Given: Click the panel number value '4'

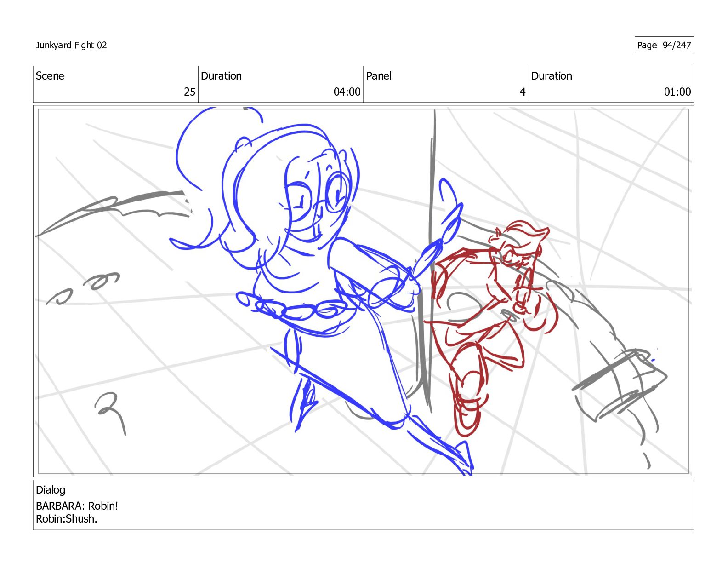Looking at the screenshot, I should [523, 92].
